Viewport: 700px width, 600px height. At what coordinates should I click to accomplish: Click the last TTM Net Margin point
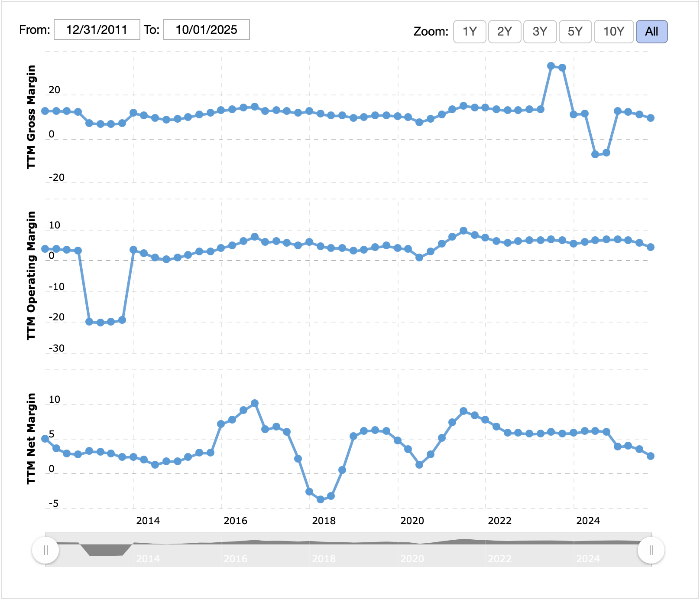[651, 456]
